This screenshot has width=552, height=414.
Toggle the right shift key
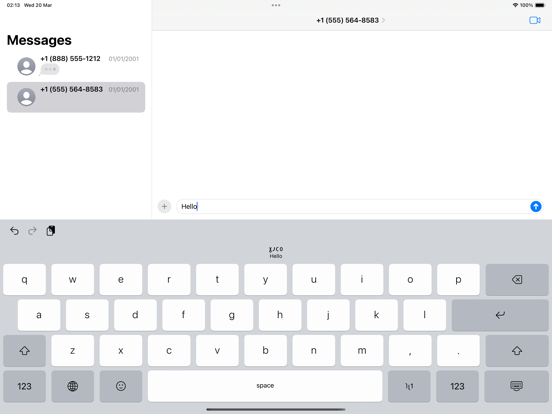click(516, 351)
